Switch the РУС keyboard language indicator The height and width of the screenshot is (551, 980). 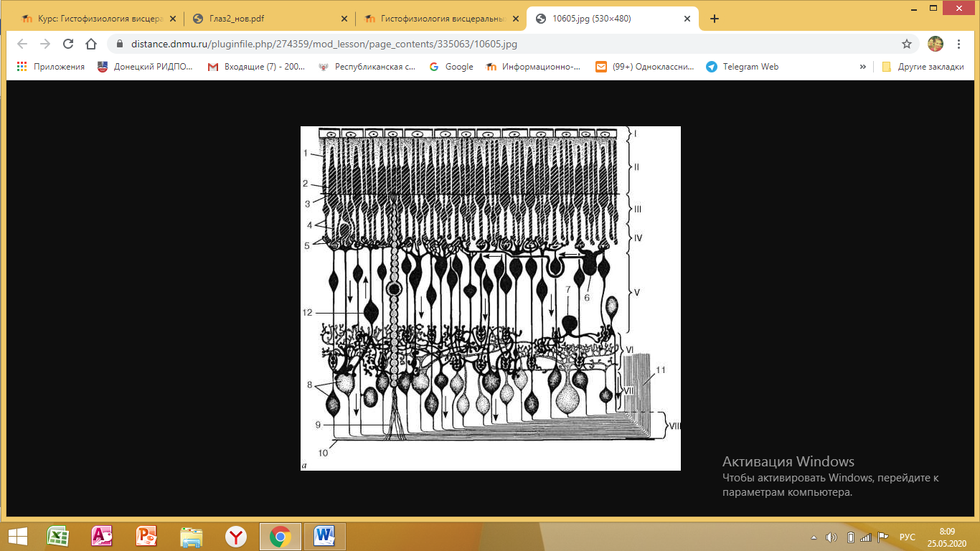coord(907,537)
